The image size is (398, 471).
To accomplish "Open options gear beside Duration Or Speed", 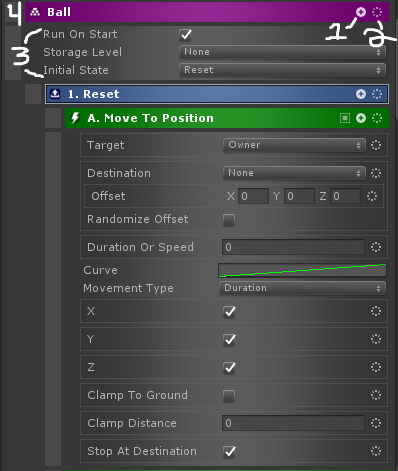I will (376, 247).
